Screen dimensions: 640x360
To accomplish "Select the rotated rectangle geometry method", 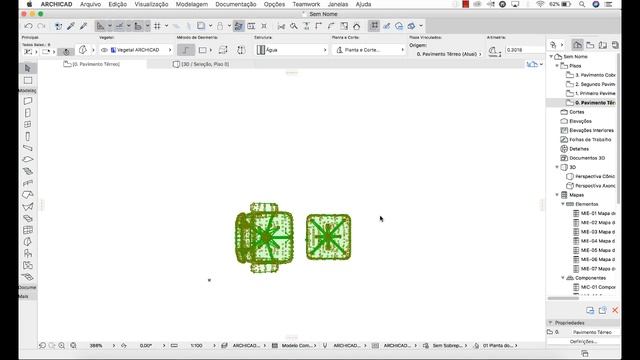I will pyautogui.click(x=223, y=50).
